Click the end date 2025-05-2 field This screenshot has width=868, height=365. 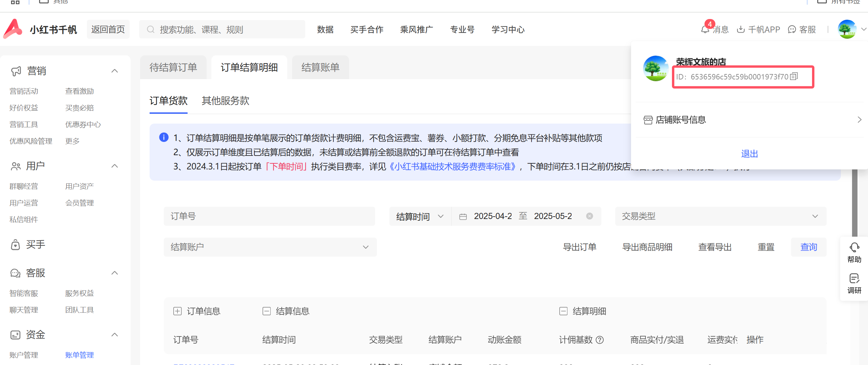point(553,216)
